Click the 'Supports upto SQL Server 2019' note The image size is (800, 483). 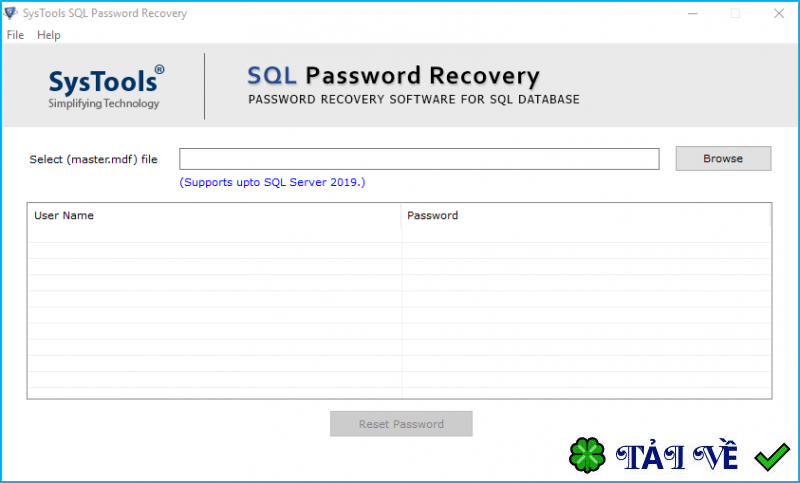272,182
